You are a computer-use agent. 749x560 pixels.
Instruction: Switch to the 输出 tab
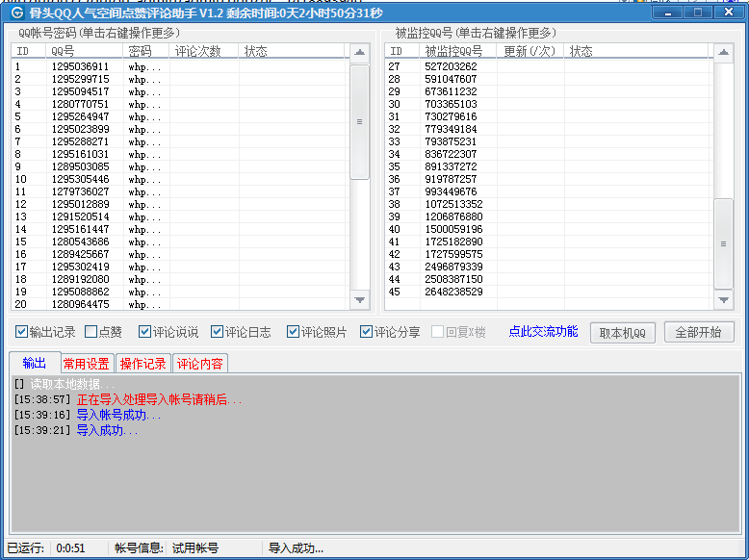coord(35,363)
